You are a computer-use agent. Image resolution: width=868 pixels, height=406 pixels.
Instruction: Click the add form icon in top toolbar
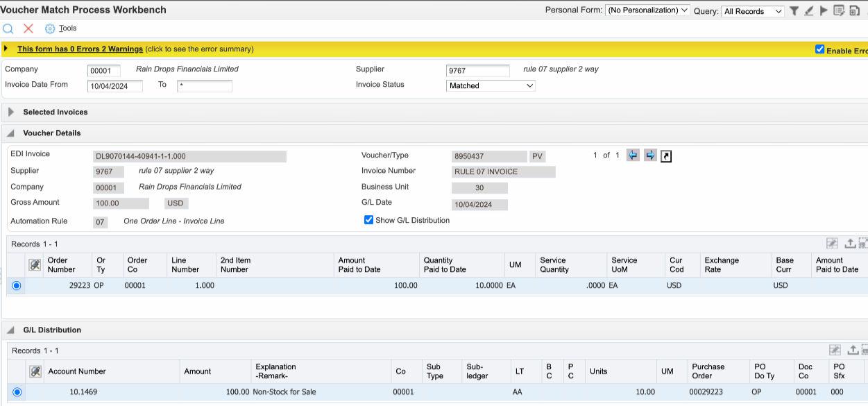(x=853, y=10)
